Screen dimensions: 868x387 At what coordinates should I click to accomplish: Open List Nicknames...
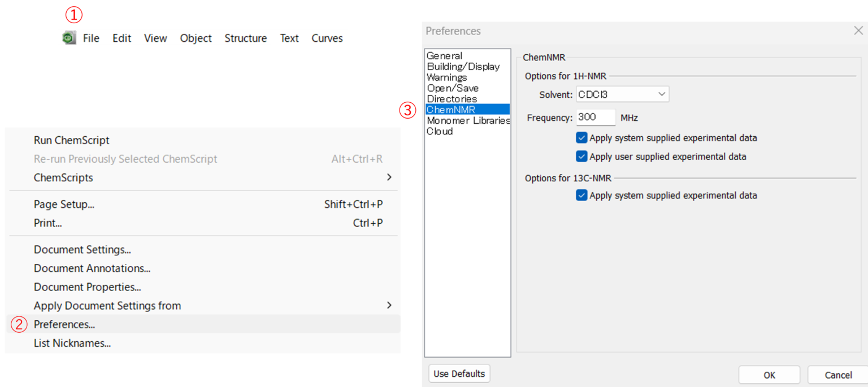(202, 343)
